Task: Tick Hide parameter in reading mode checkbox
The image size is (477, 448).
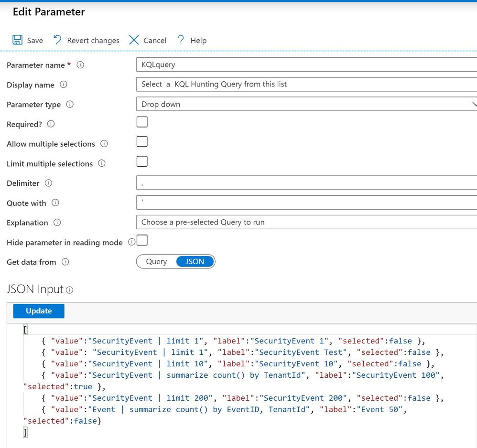Action: click(142, 240)
